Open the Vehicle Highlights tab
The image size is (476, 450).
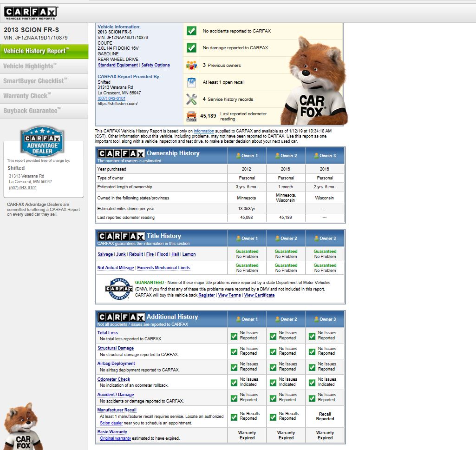[44, 66]
